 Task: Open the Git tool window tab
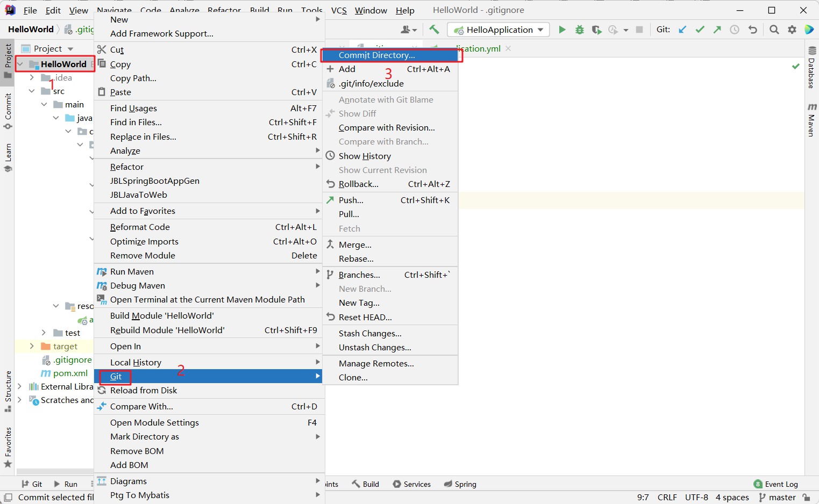point(32,484)
